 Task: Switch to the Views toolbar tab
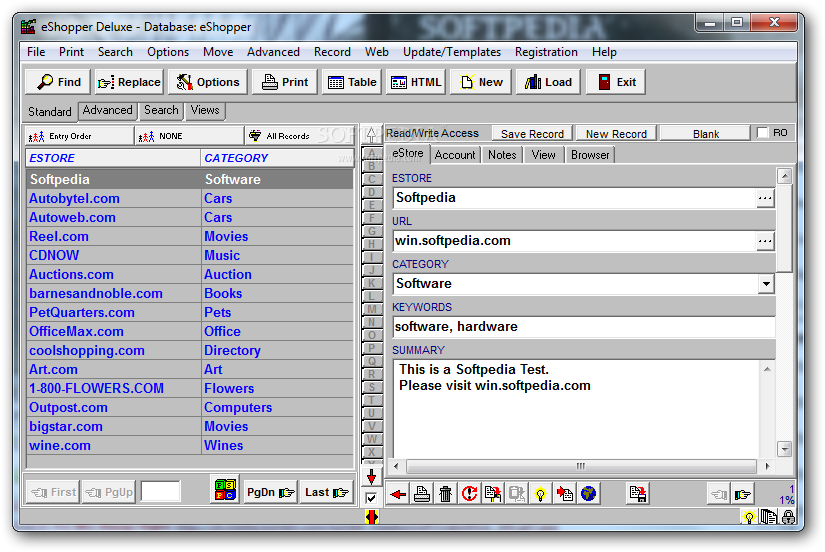(x=205, y=111)
